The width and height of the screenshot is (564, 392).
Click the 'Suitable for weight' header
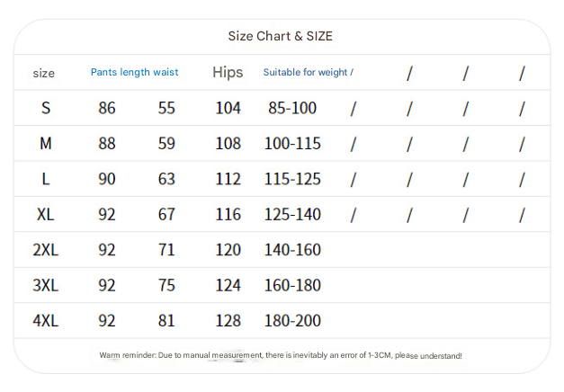[x=305, y=73]
